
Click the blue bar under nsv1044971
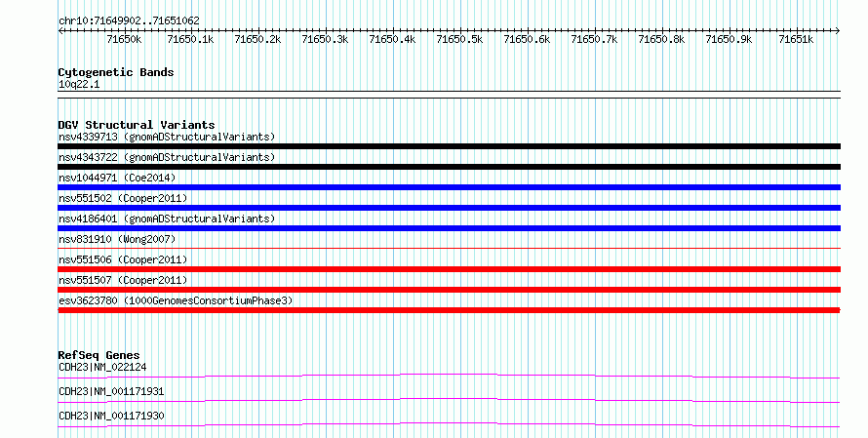coord(449,187)
